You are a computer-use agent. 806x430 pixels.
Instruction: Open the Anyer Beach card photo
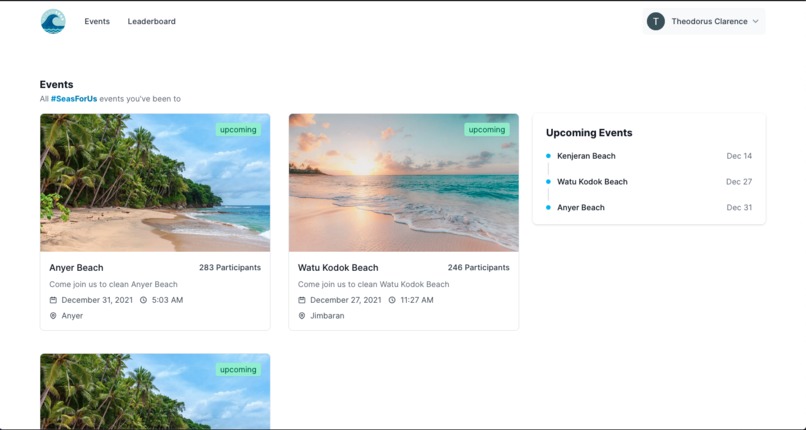(x=155, y=182)
